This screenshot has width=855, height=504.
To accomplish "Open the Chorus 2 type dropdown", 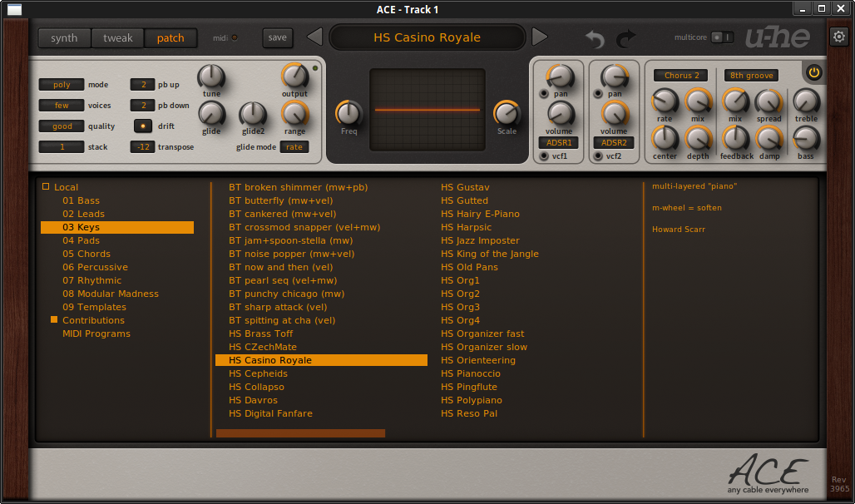I will click(681, 76).
